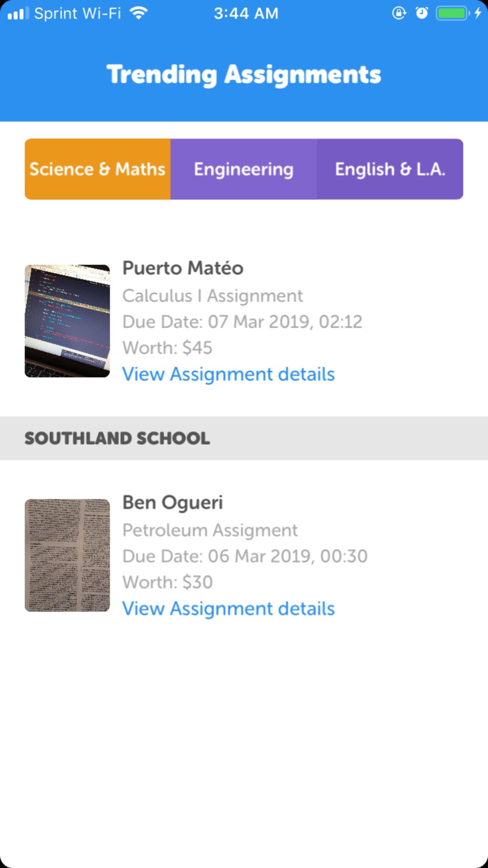
Task: Select the Puerto Matéo name
Action: 183,268
